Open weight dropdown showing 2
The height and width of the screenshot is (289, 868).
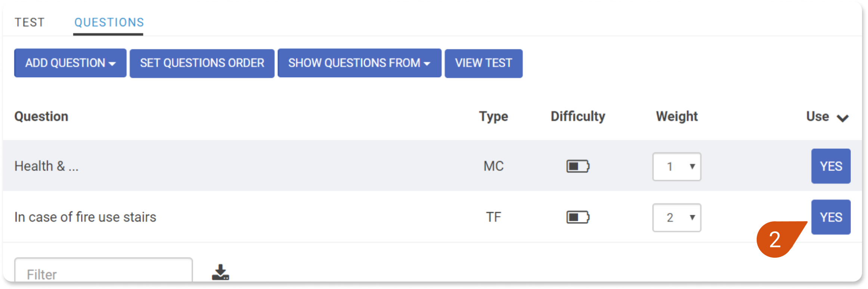click(x=677, y=217)
